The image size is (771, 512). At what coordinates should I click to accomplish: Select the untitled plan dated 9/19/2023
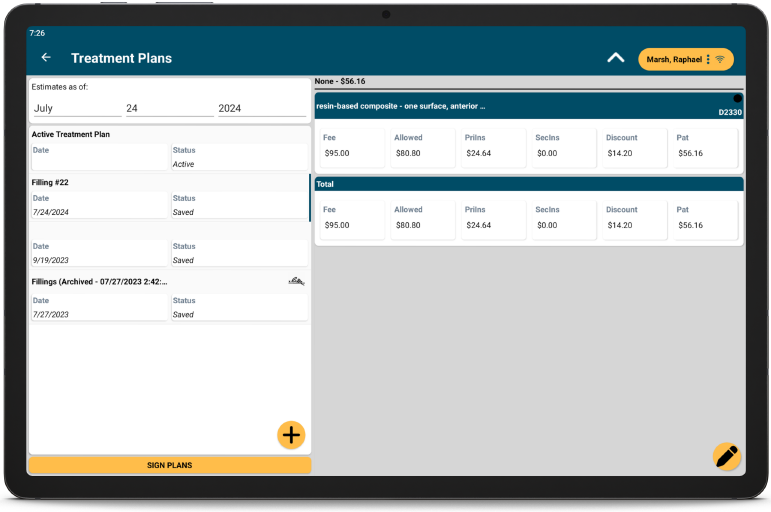[x=168, y=252]
